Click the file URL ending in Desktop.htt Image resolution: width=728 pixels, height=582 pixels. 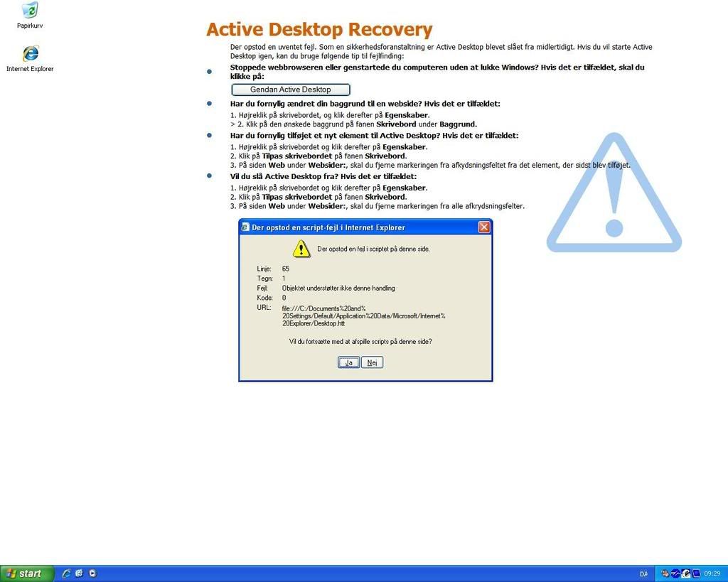pyautogui.click(x=363, y=316)
